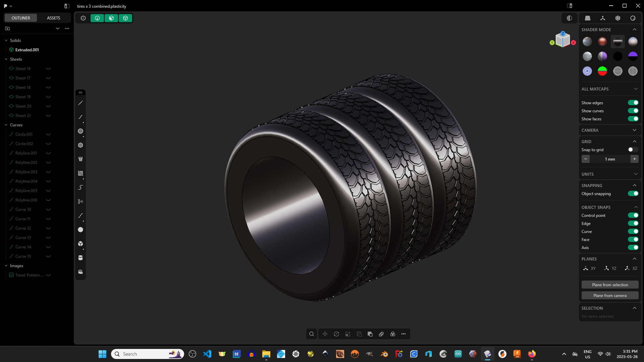This screenshot has height=362, width=644.
Task: Expand the Units section
Action: [x=636, y=174]
